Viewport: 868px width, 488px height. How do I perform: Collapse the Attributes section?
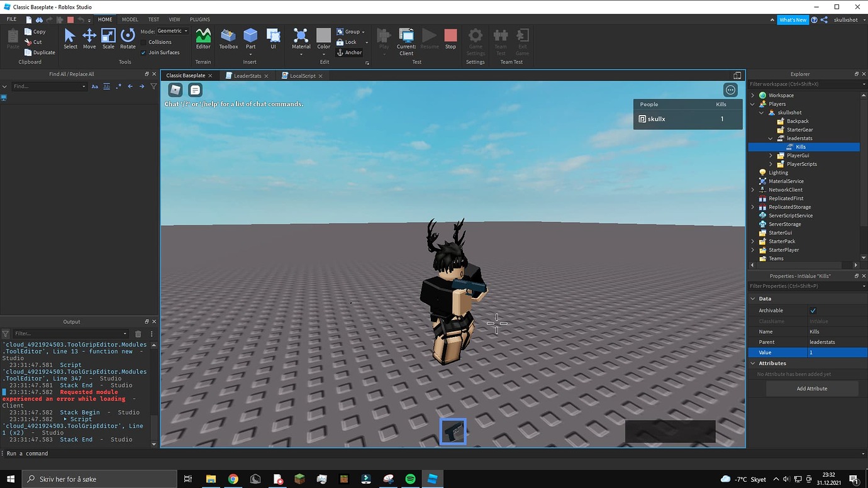tap(753, 363)
